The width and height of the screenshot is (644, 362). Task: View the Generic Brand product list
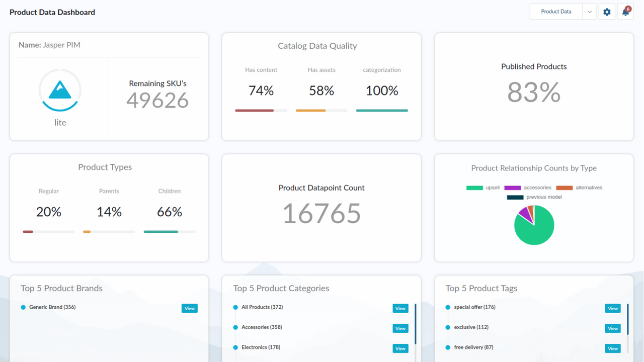pos(189,308)
